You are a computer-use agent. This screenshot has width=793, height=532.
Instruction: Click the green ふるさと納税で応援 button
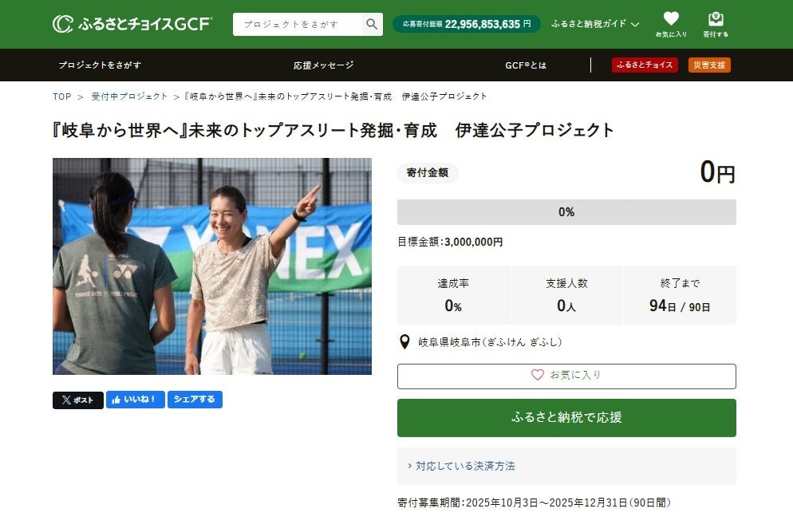[566, 418]
